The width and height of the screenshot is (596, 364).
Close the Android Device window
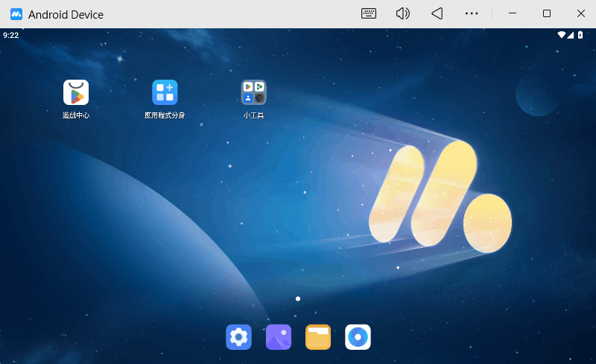tap(581, 13)
